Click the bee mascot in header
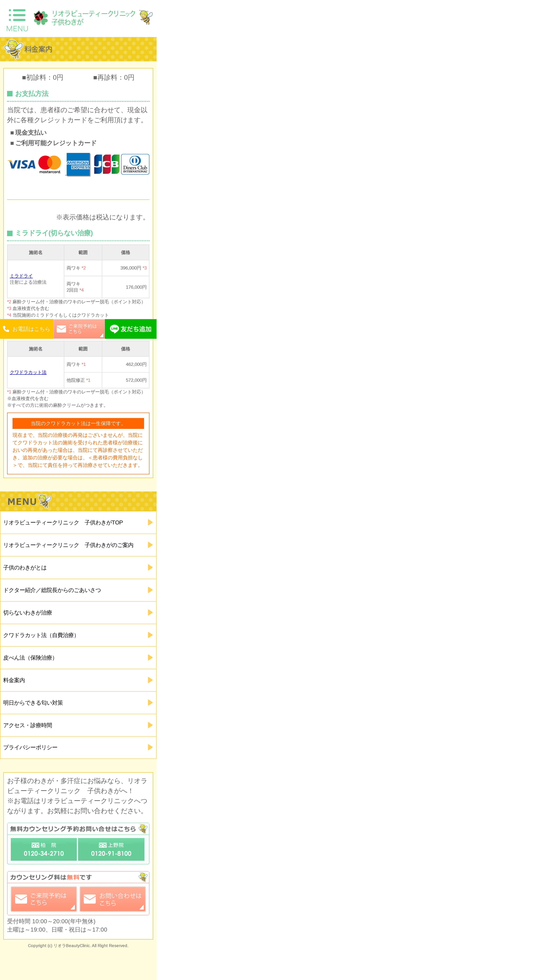Screen dimensions: 536x980 click(x=145, y=17)
